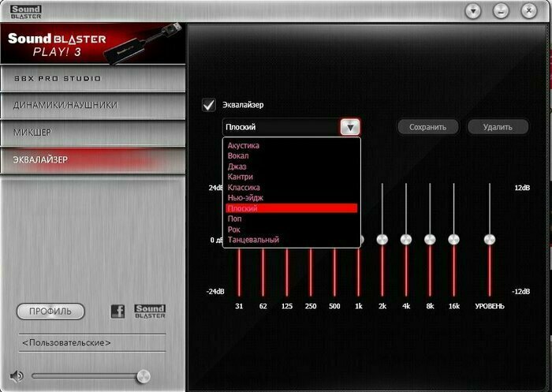Click the -24dB scale label
Viewport: 552px width, 392px height.
click(x=215, y=292)
